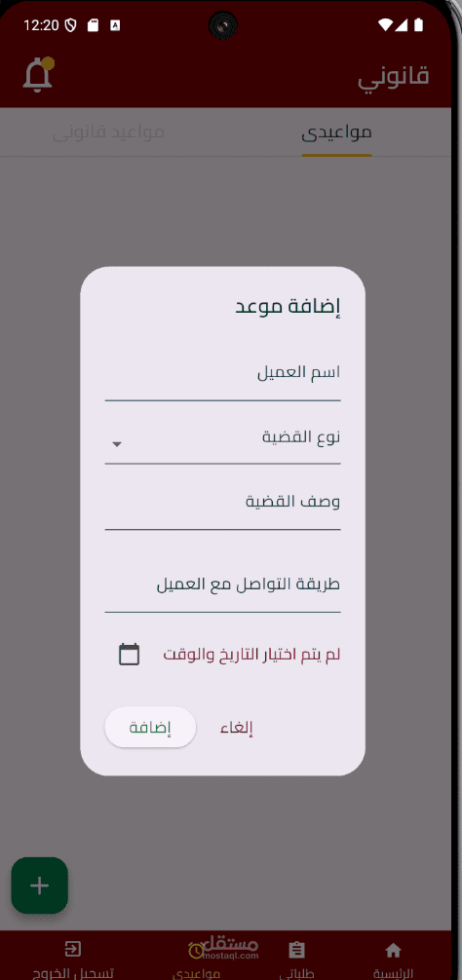
Task: Click the إضافة add button
Action: 150,728
